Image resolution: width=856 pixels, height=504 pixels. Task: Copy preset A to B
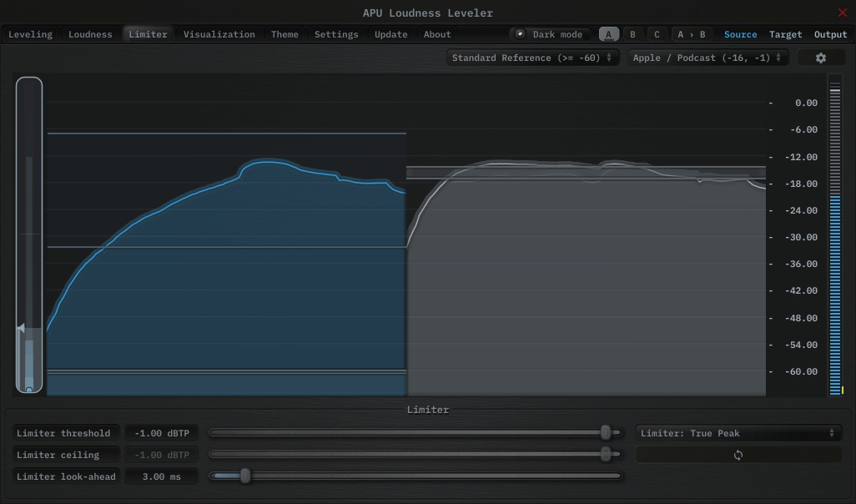tap(691, 34)
